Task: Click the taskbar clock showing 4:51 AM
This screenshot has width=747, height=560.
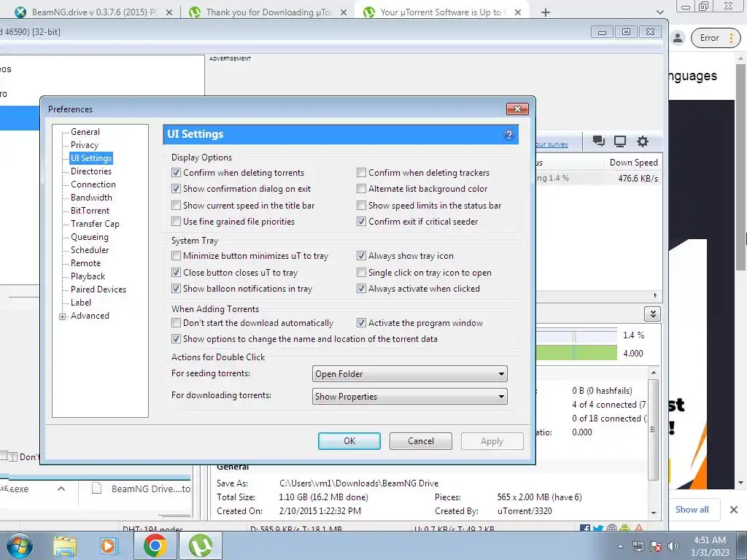Action: [710, 546]
